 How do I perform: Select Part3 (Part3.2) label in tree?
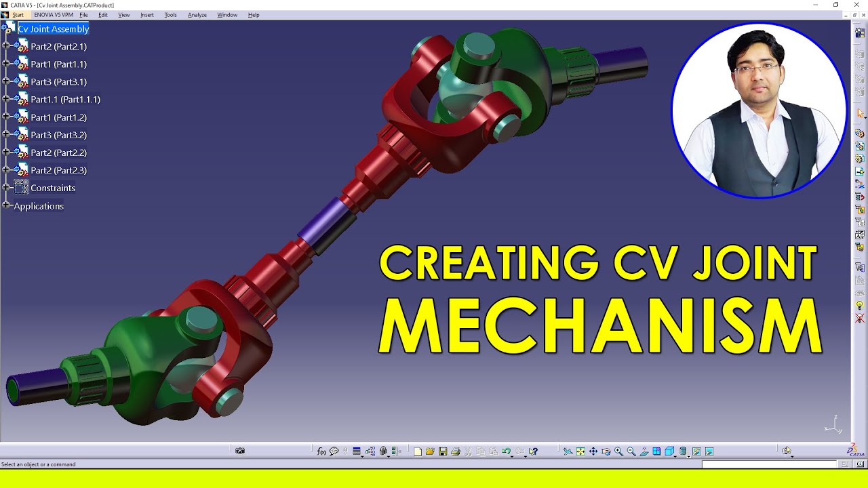(58, 135)
